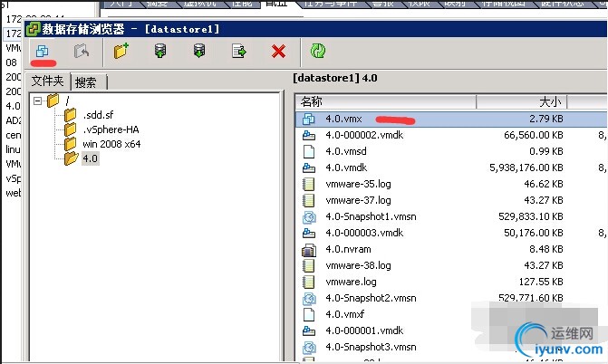
Task: Select the vmware-37.log file
Action: 358,200
